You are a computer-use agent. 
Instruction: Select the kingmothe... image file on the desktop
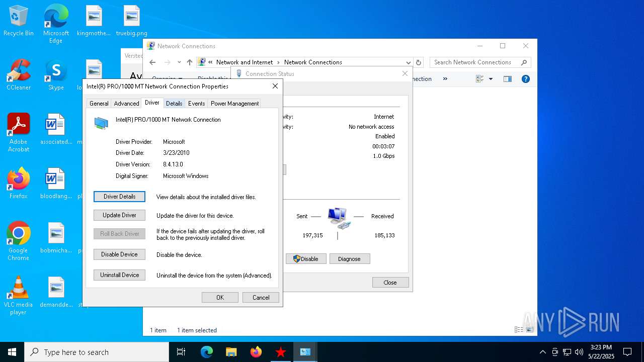pyautogui.click(x=94, y=21)
